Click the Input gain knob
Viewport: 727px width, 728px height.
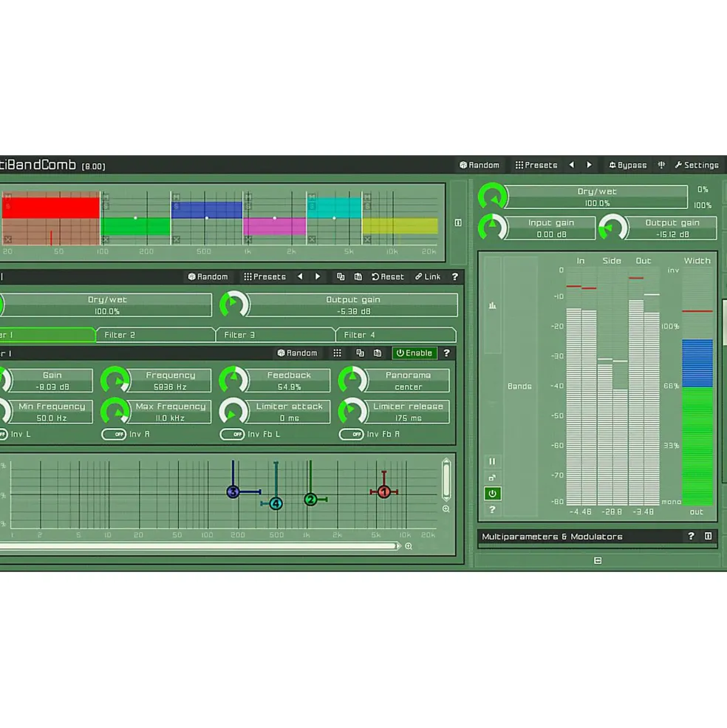click(x=492, y=228)
